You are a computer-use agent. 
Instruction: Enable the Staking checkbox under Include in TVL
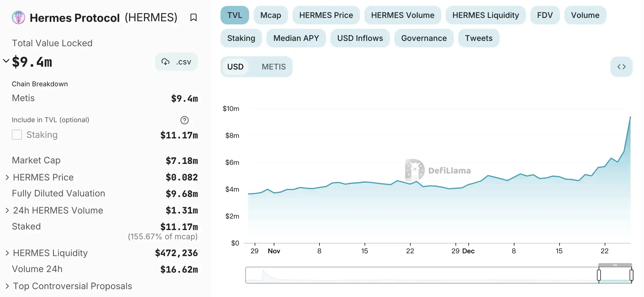(17, 135)
